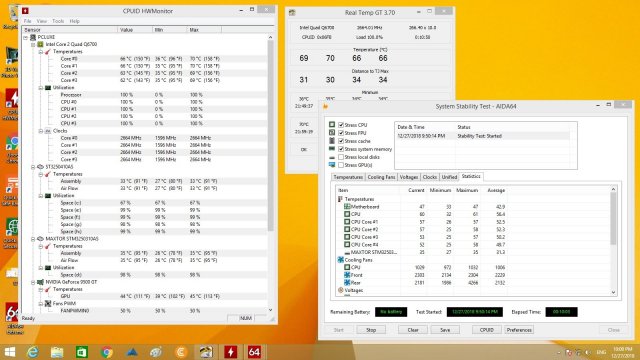Open the File menu in HWMonitor
The width and height of the screenshot is (640, 360).
[x=27, y=21]
